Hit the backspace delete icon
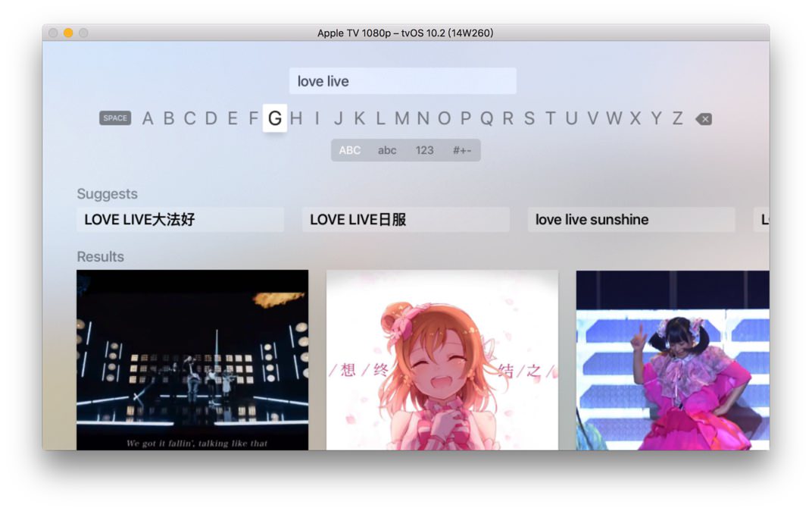The image size is (812, 511). (x=703, y=119)
